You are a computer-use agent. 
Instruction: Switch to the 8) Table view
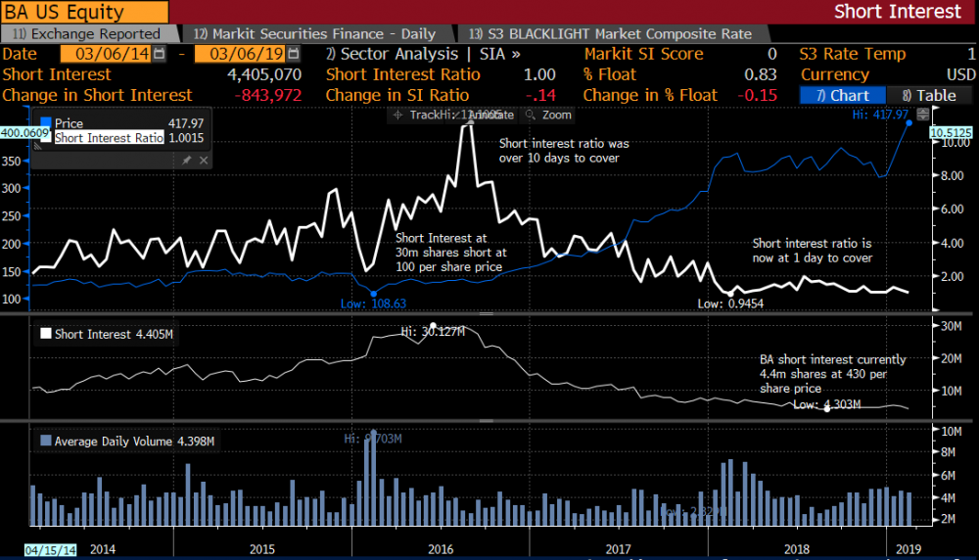(929, 96)
